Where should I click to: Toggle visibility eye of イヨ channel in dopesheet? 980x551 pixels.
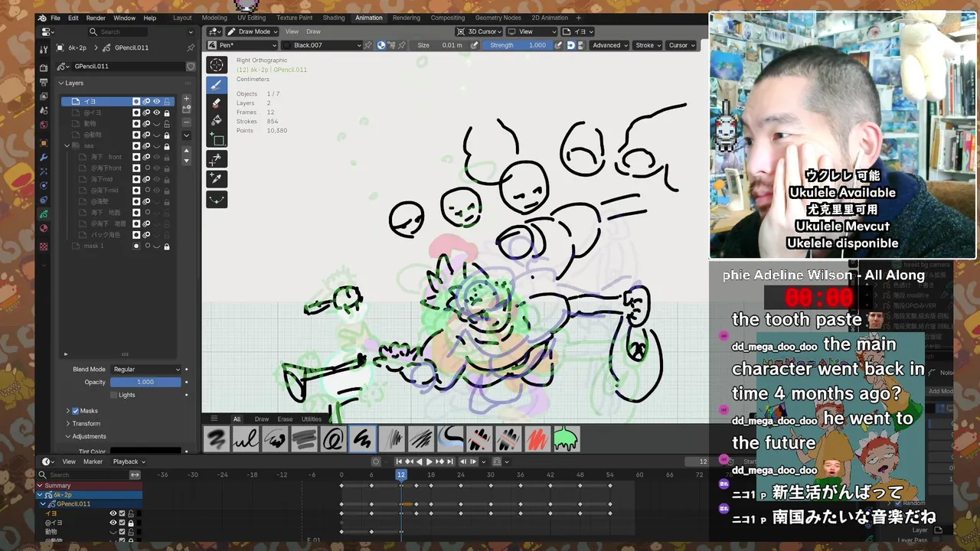(x=113, y=514)
